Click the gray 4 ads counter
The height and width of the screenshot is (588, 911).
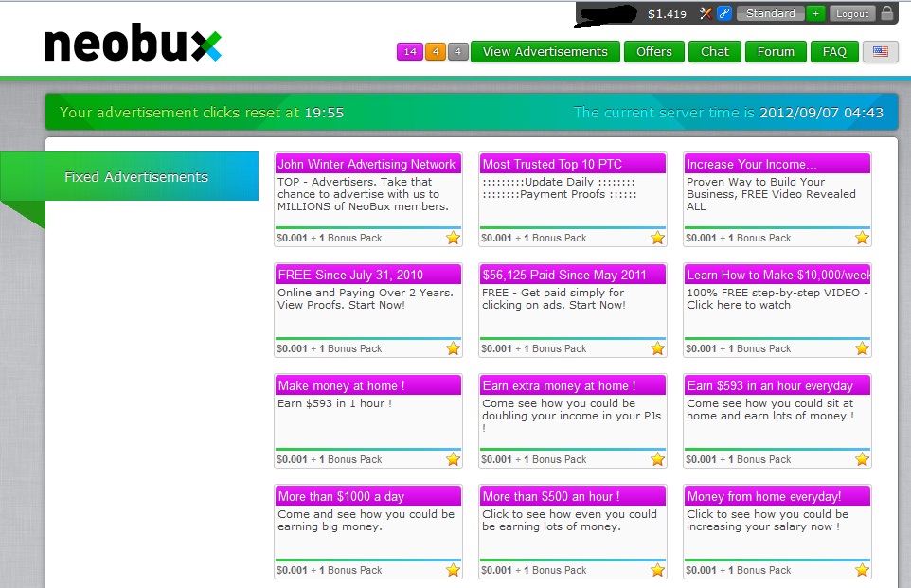tap(457, 52)
